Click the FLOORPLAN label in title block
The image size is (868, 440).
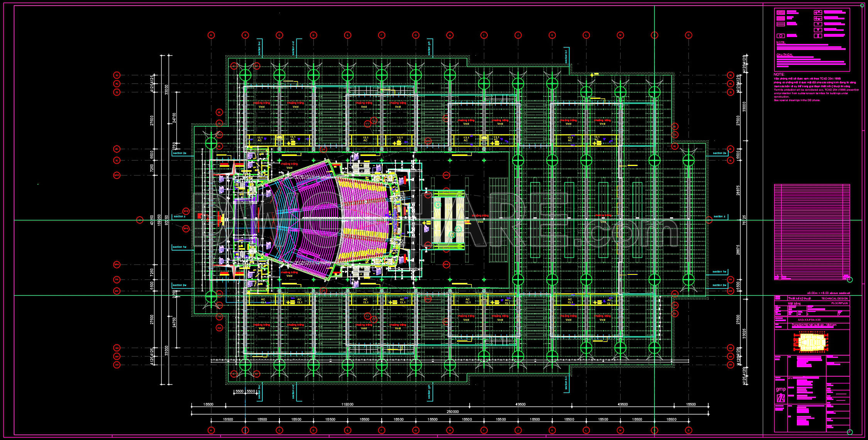pos(839,303)
